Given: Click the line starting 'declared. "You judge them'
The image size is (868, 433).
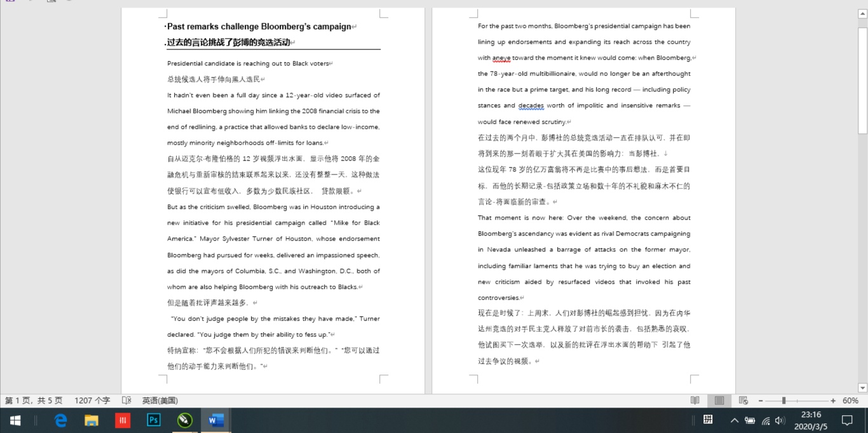Looking at the screenshot, I should pyautogui.click(x=248, y=335).
